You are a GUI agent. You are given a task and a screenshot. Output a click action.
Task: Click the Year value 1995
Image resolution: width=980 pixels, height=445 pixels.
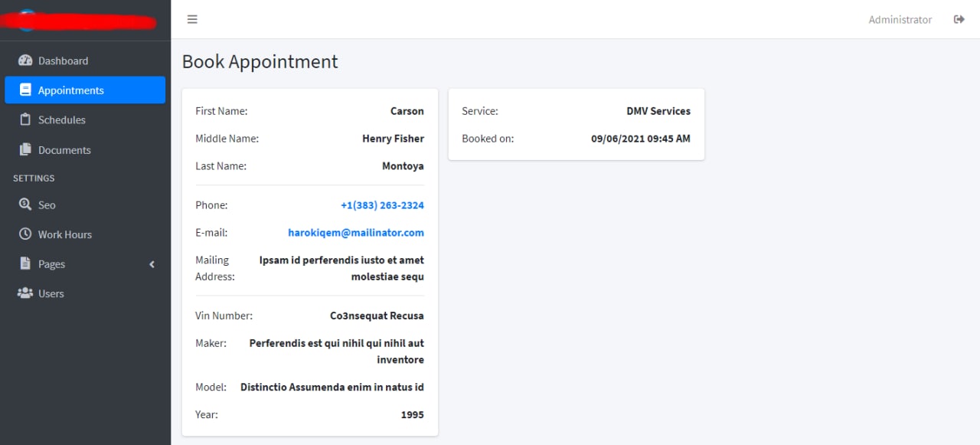point(412,415)
